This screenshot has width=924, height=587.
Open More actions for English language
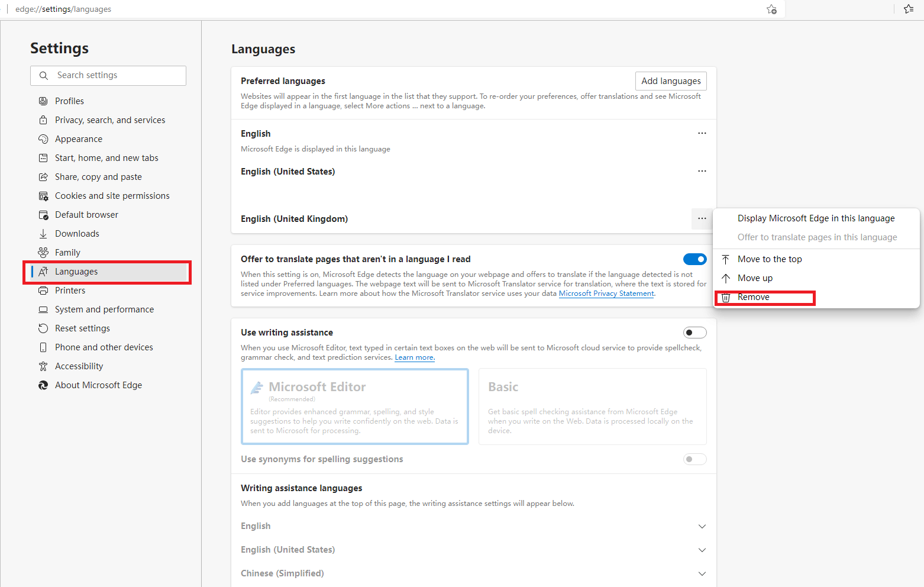(x=702, y=133)
